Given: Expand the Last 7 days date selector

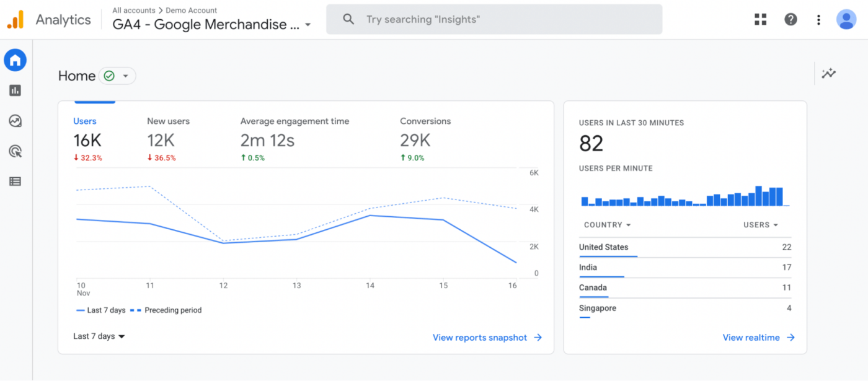Looking at the screenshot, I should point(99,336).
